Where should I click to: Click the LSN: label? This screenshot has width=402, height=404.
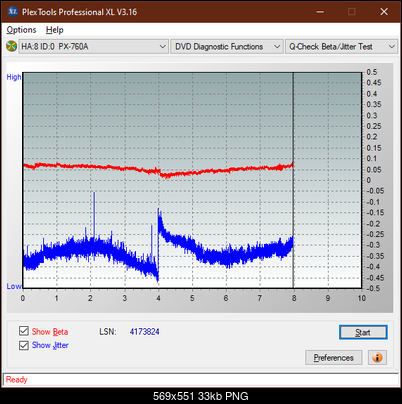(108, 332)
